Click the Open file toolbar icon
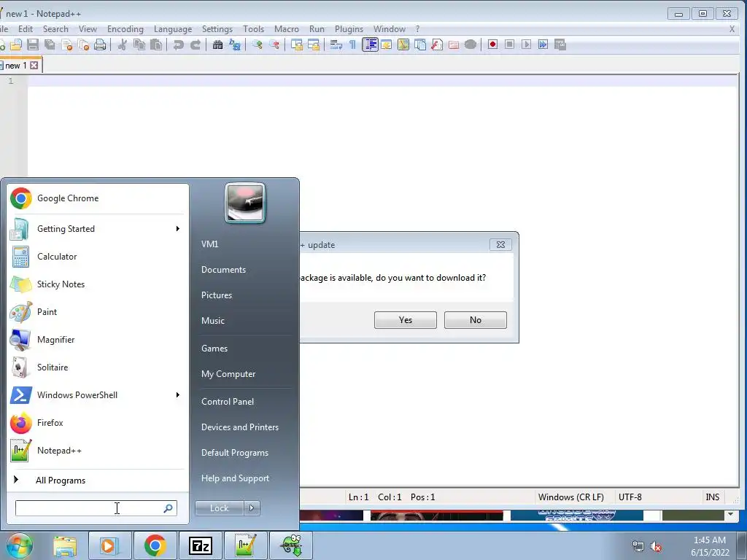Viewport: 747px width, 560px height. pyautogui.click(x=16, y=44)
